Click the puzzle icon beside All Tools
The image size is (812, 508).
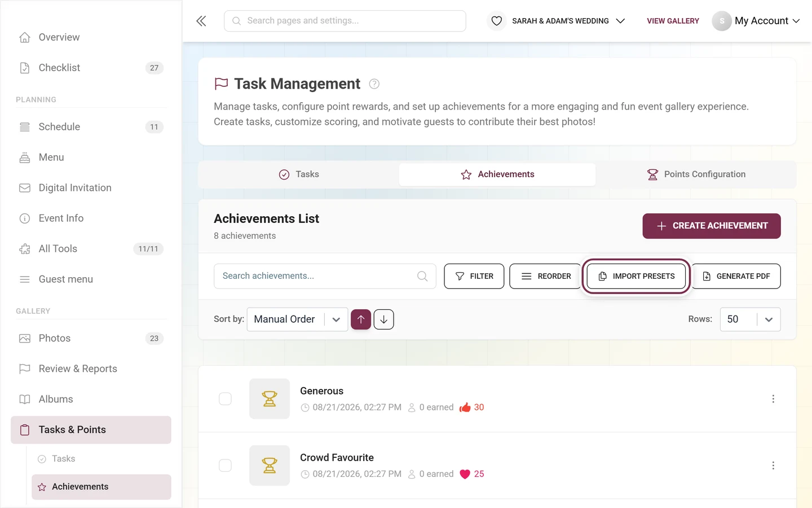25,249
